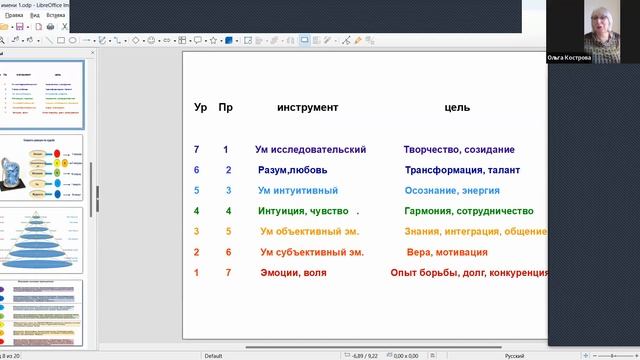Select the Flowchart shapes tool
Screen dimensions: 640x360
tap(182, 40)
